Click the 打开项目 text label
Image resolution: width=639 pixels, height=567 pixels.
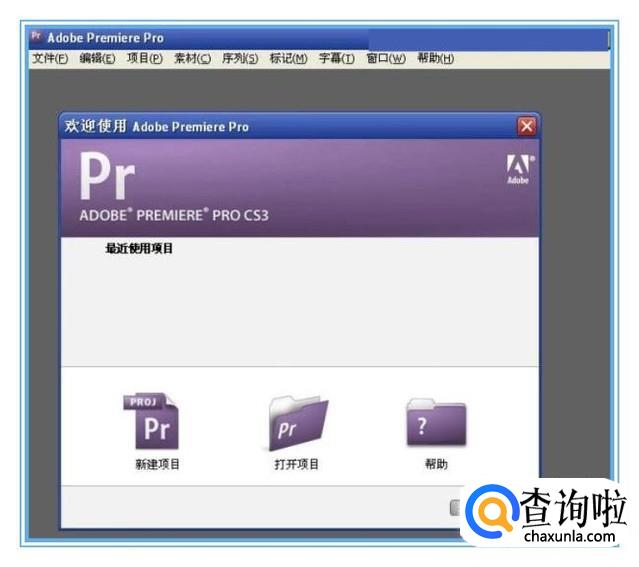[297, 464]
